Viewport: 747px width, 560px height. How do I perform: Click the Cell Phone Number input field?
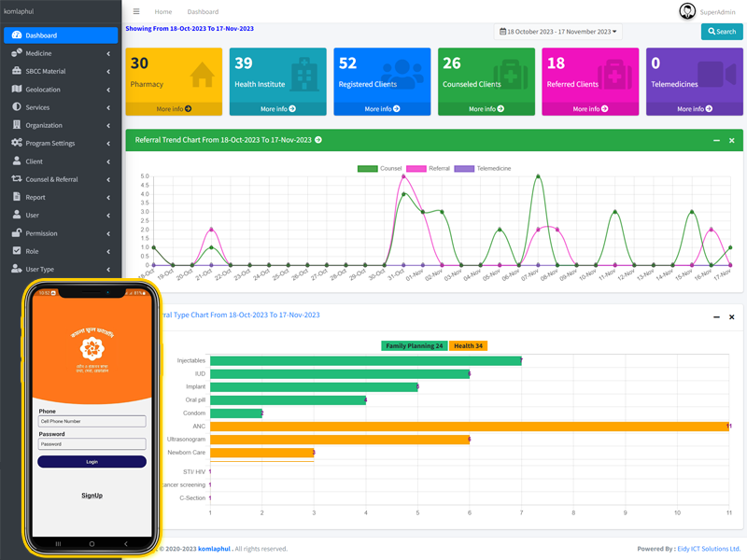pos(92,422)
